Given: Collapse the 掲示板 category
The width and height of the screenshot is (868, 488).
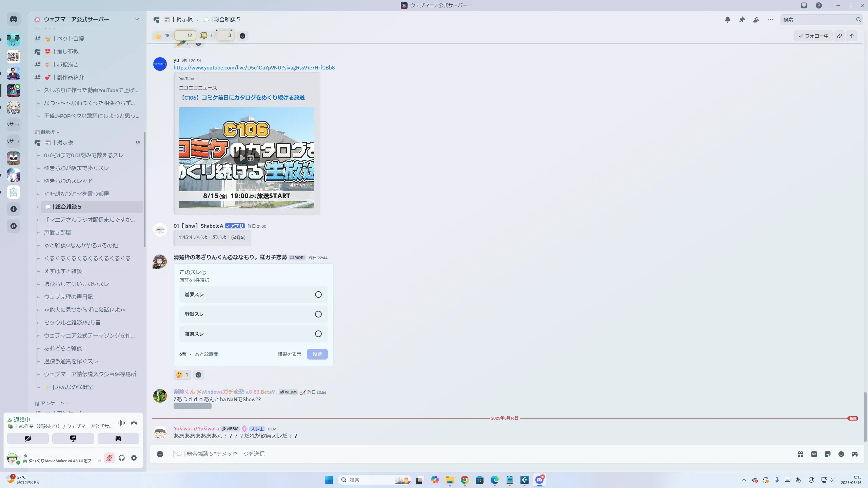Looking at the screenshot, I should pos(47,132).
